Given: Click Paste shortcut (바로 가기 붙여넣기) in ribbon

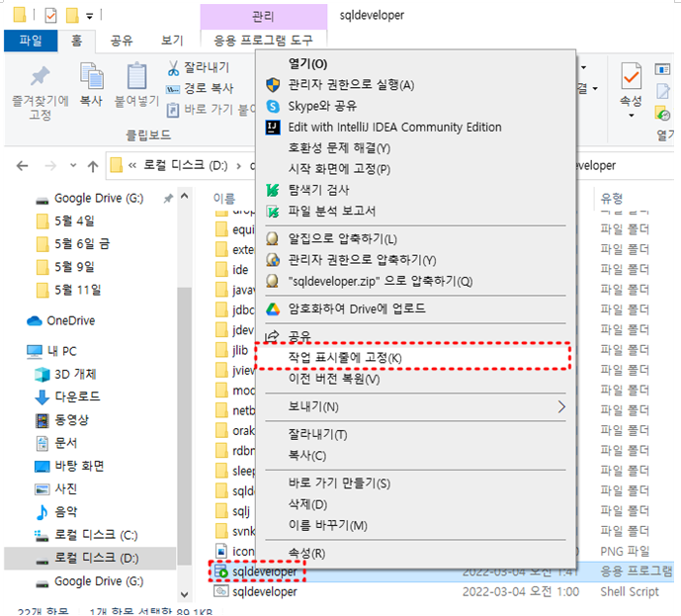Looking at the screenshot, I should click(x=212, y=109).
